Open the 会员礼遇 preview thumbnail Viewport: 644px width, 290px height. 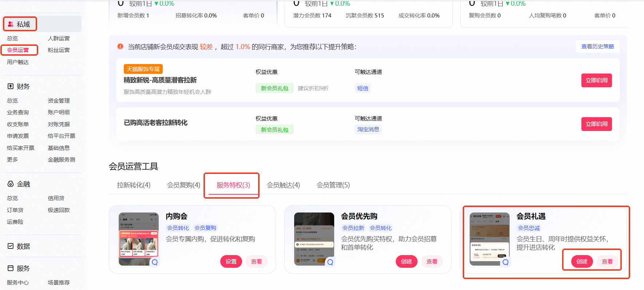click(490, 239)
